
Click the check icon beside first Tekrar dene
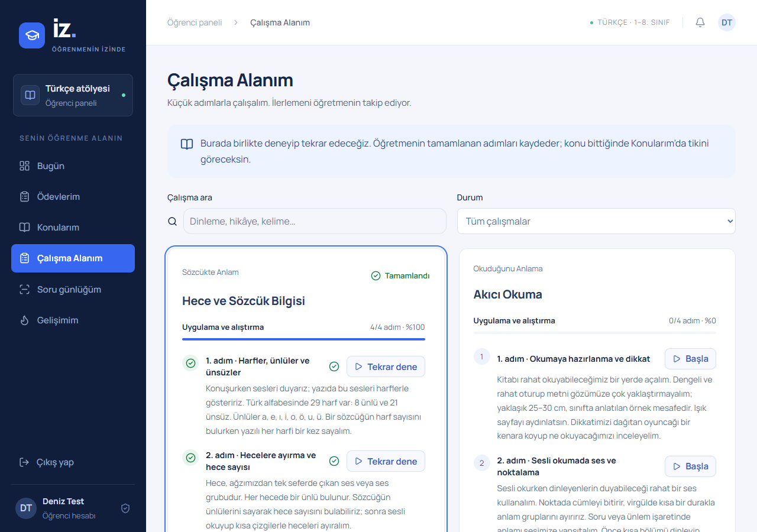click(x=334, y=366)
